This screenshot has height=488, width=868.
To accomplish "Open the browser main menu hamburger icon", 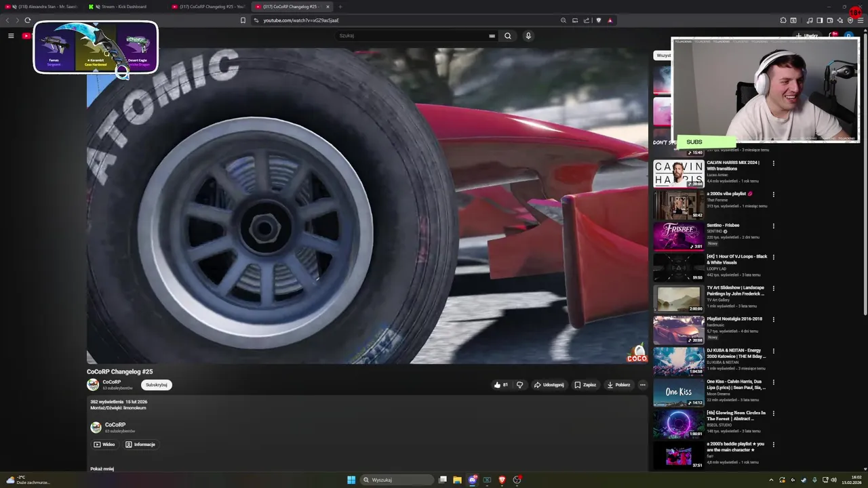I will click(x=861, y=20).
